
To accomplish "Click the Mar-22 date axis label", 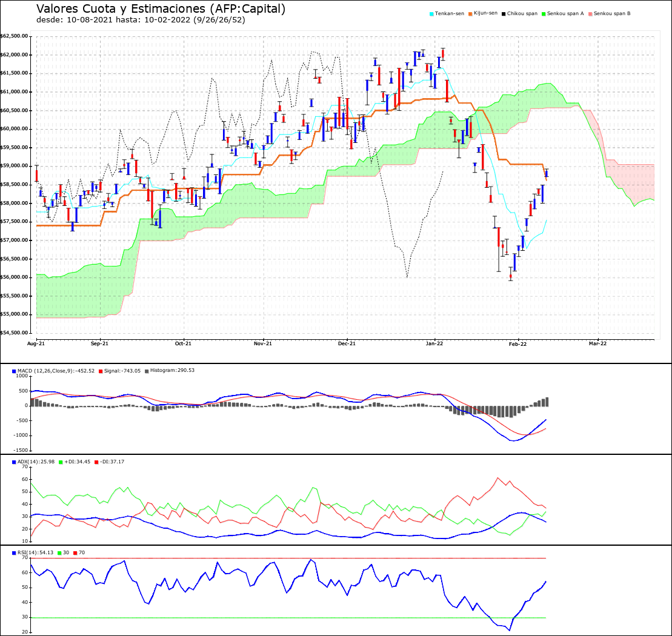I will [597, 343].
